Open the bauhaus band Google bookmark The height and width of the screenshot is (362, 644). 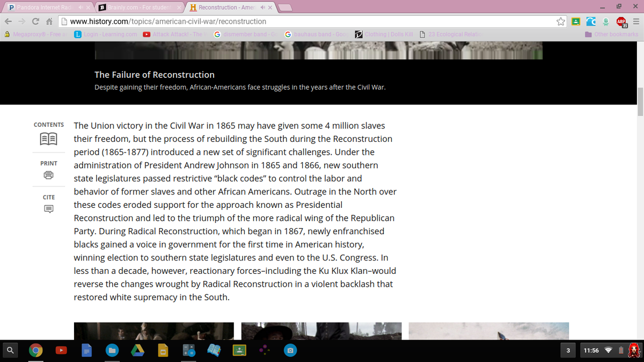tap(316, 34)
